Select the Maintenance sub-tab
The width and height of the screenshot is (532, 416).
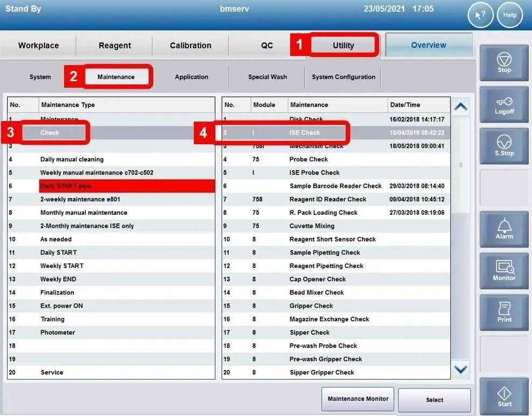(116, 77)
